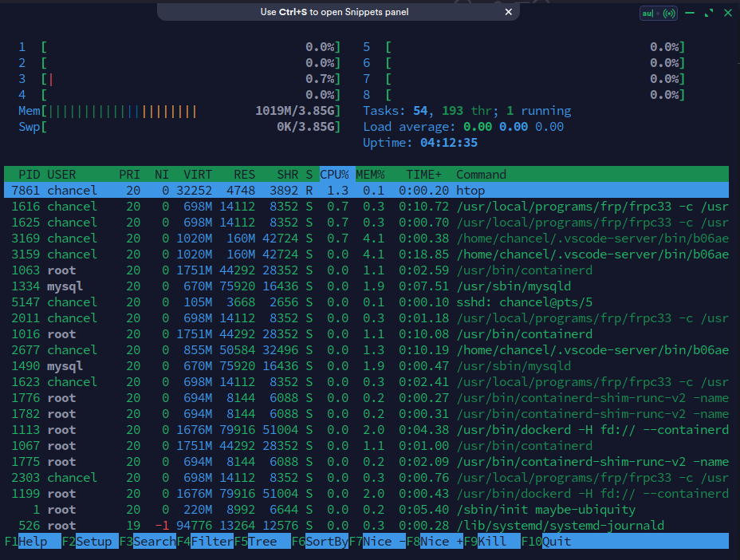Click the TIME+ column header
The image size is (740, 560).
[x=422, y=174]
